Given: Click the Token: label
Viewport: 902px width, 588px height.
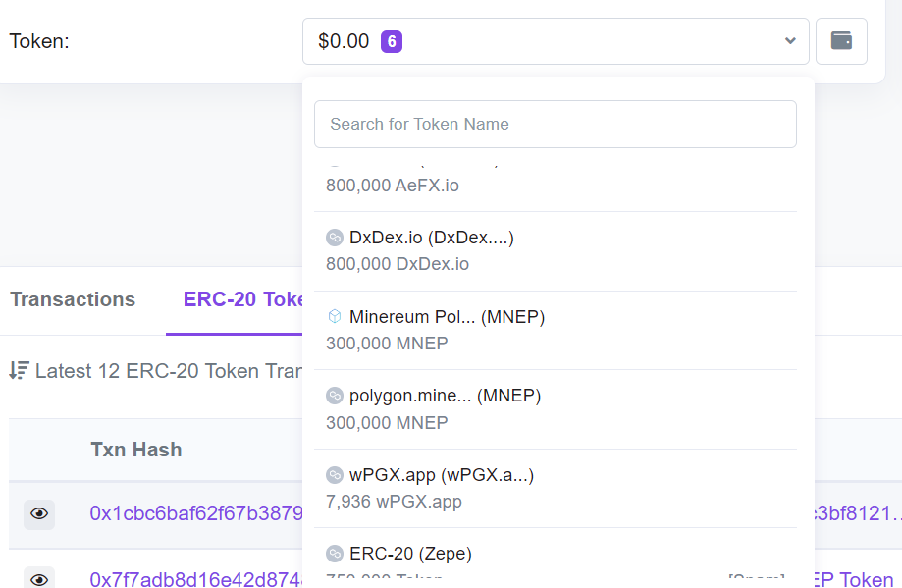Looking at the screenshot, I should (39, 41).
